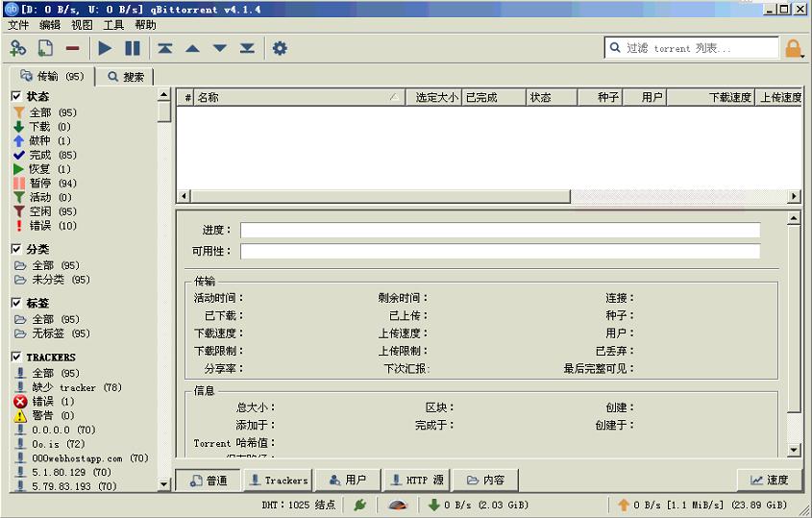Move torrent to top of queue
The width and height of the screenshot is (812, 518).
pyautogui.click(x=165, y=48)
